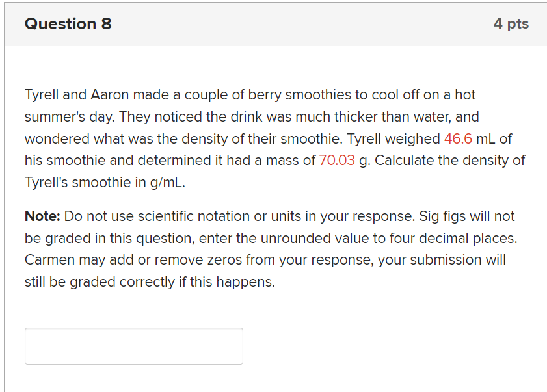Select the Question 8 header
The image size is (547, 392).
tap(68, 23)
